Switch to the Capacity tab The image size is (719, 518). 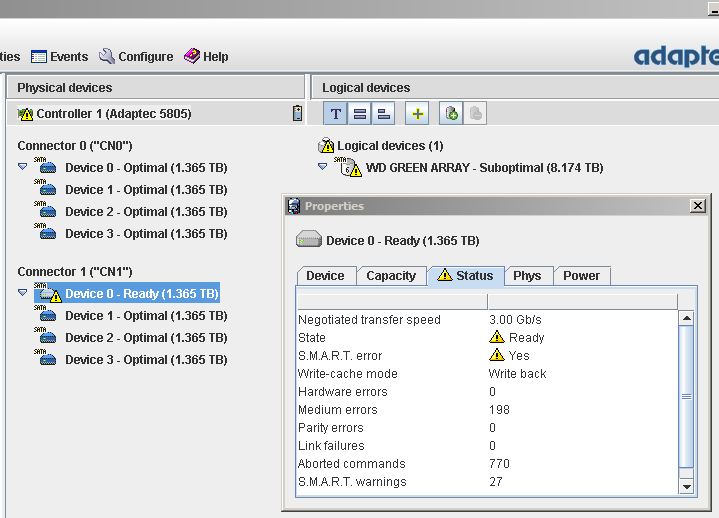[x=390, y=276]
